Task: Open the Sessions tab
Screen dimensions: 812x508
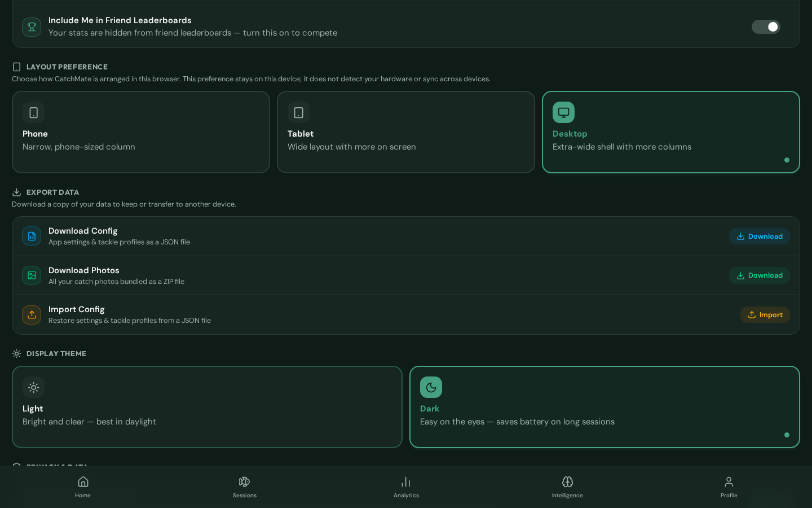Action: [x=245, y=487]
